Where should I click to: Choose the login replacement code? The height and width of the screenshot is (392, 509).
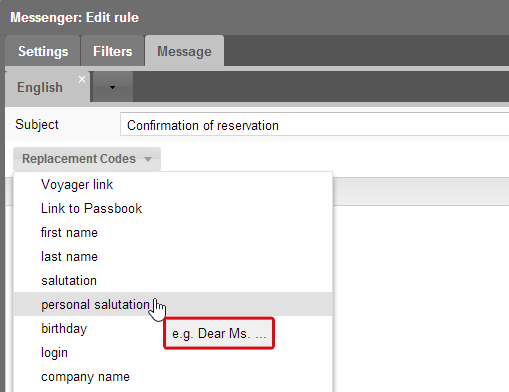point(173,352)
